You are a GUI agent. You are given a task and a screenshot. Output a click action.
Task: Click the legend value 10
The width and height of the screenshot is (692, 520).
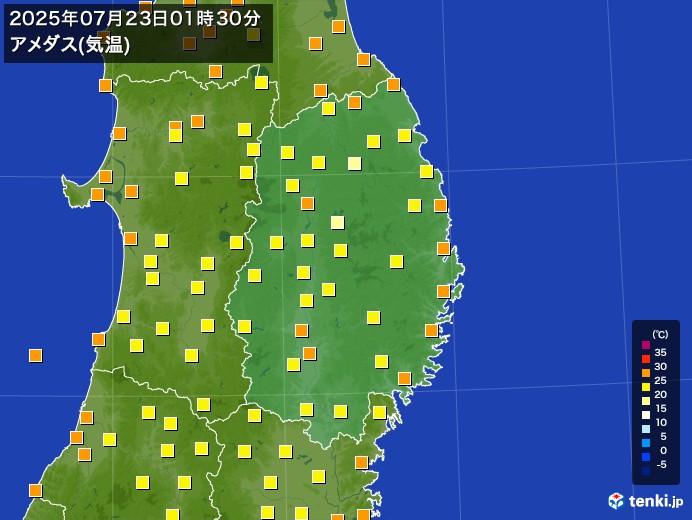tap(660, 422)
